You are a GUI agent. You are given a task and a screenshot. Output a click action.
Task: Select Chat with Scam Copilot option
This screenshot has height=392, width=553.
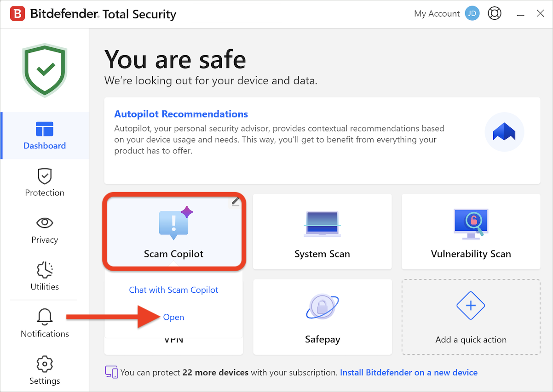[x=173, y=290]
